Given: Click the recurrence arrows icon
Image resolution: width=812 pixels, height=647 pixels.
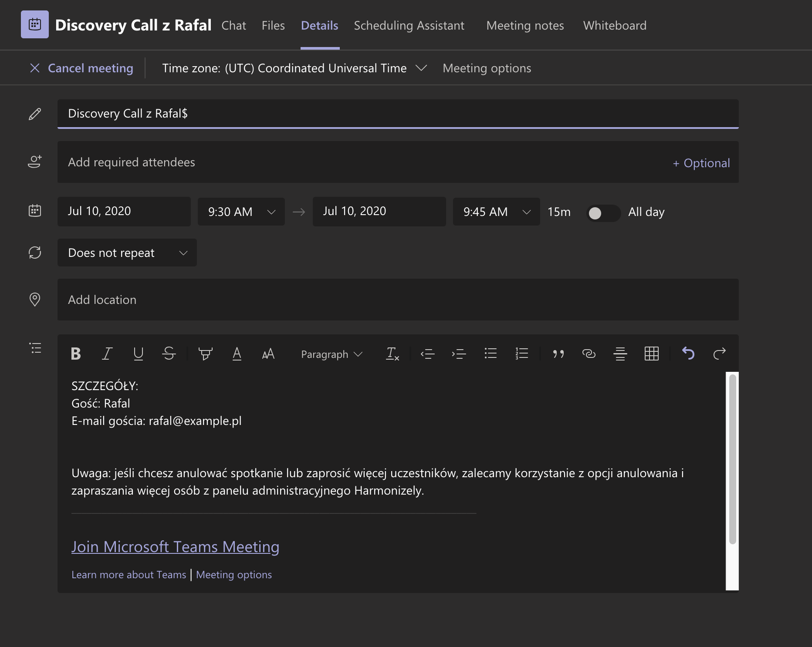Looking at the screenshot, I should 35,253.
